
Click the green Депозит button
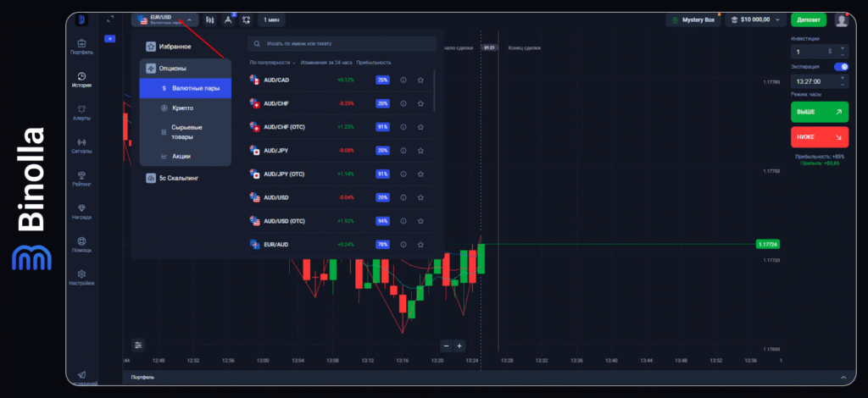[808, 19]
